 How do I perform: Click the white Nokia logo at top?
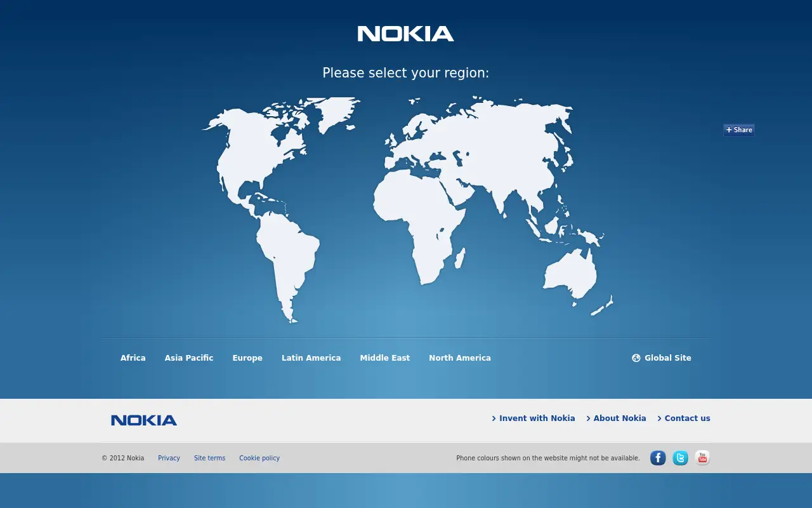point(406,34)
